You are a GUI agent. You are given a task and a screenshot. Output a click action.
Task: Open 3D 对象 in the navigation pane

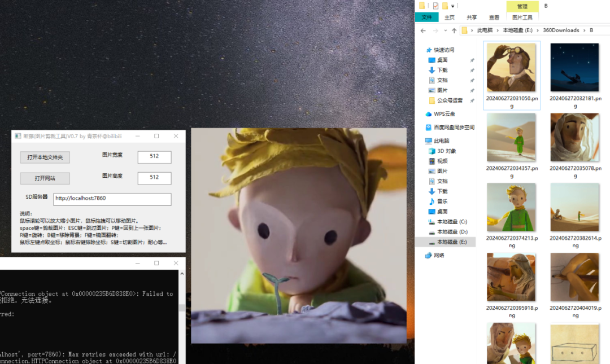(x=446, y=151)
